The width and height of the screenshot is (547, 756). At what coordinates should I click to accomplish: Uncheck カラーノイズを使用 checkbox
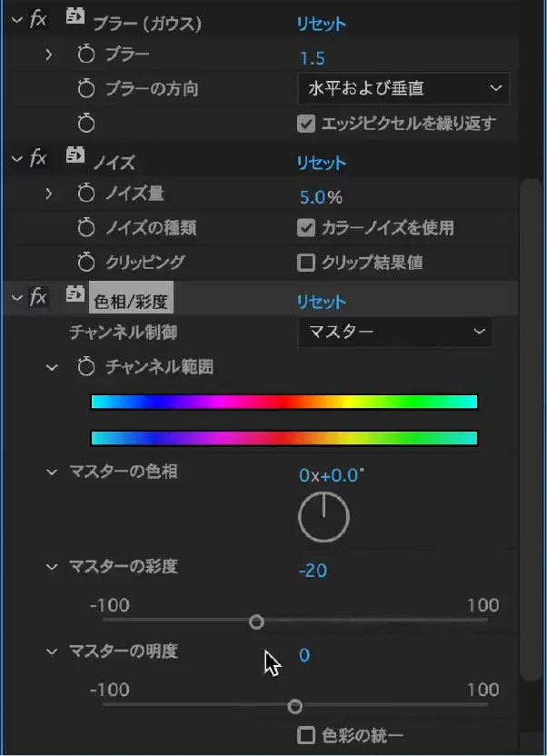306,227
